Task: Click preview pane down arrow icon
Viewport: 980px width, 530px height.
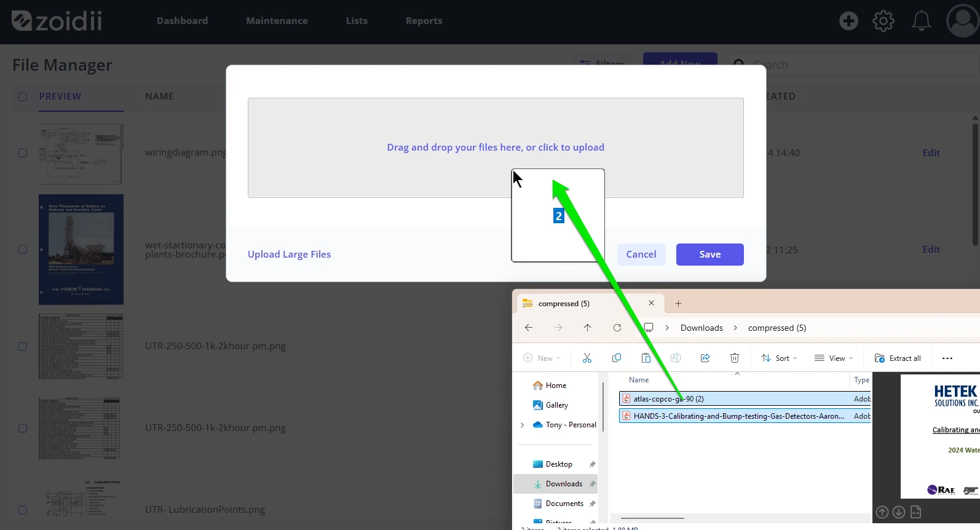Action: (x=899, y=512)
